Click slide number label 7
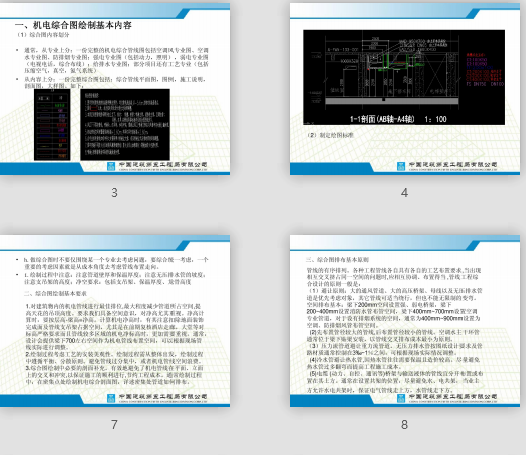This screenshot has height=455, width=526. (x=114, y=425)
